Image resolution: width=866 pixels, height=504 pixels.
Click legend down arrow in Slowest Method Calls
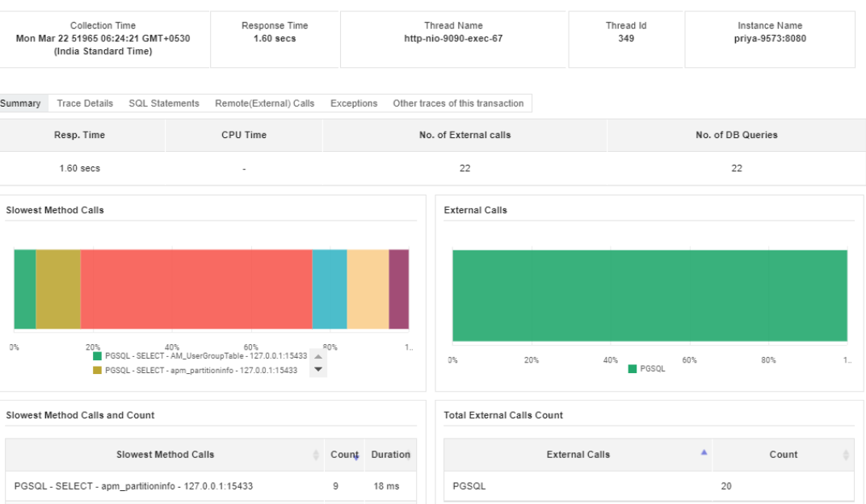pyautogui.click(x=318, y=370)
